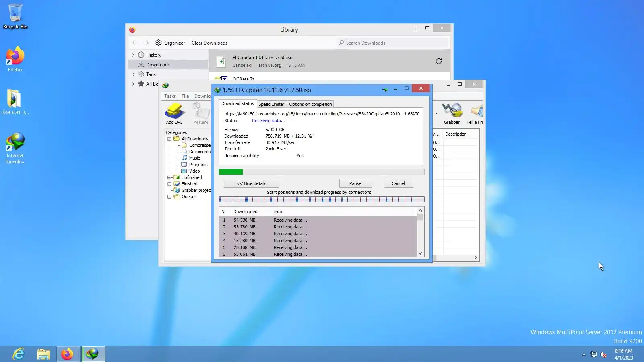Click the Search Downloads field in Library

[392, 43]
